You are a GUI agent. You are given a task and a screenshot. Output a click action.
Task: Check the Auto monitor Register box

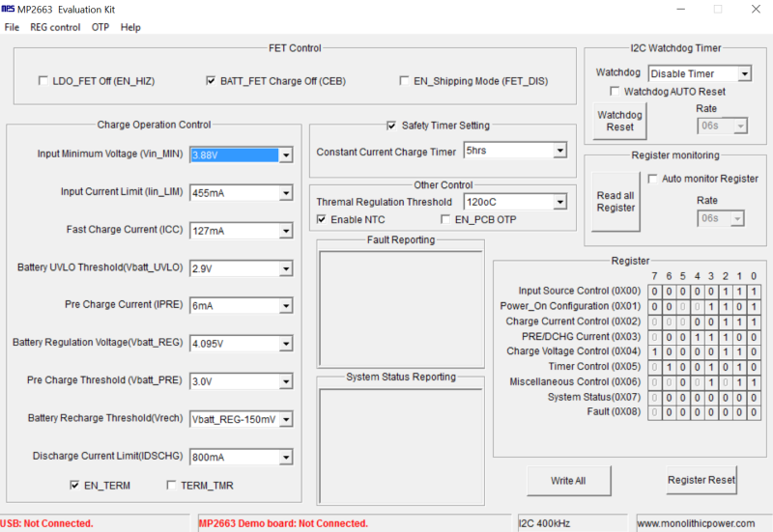click(x=653, y=179)
